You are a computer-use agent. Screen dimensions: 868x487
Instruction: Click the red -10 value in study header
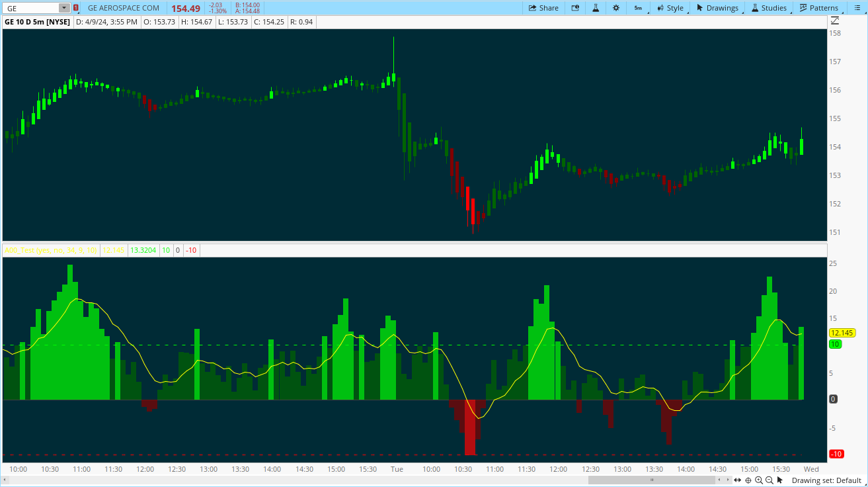(191, 250)
